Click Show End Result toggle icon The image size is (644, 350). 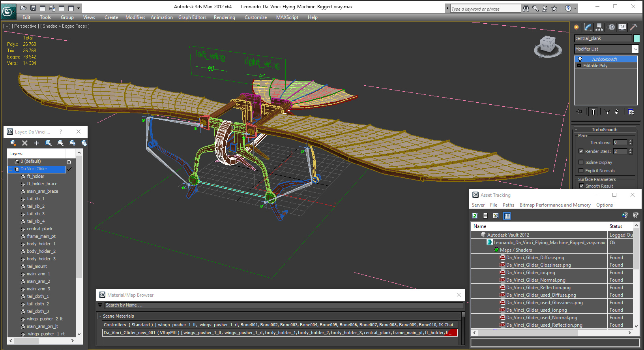point(593,112)
